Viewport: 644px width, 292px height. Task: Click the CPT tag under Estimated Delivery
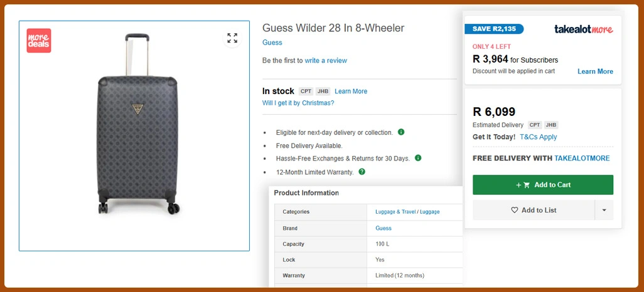(x=534, y=125)
